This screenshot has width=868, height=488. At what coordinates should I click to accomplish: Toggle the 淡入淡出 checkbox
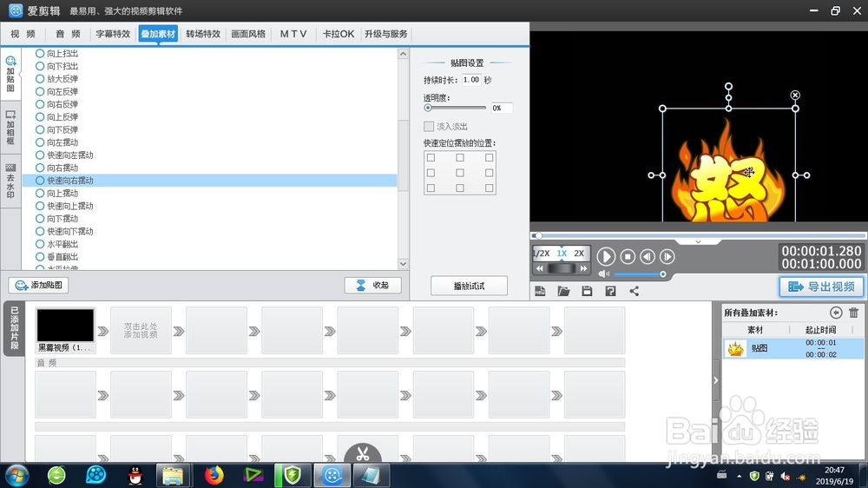(x=429, y=126)
